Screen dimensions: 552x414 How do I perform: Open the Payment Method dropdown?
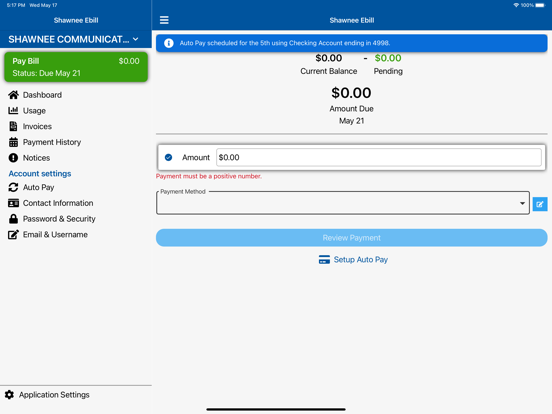[x=343, y=203]
